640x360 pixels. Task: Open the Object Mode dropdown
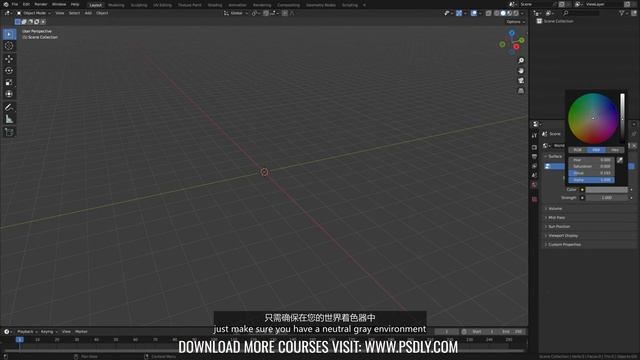[x=33, y=13]
